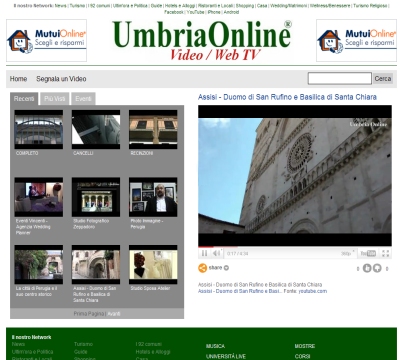Open the Segnala un Video menu item
The image size is (405, 360).
click(61, 79)
